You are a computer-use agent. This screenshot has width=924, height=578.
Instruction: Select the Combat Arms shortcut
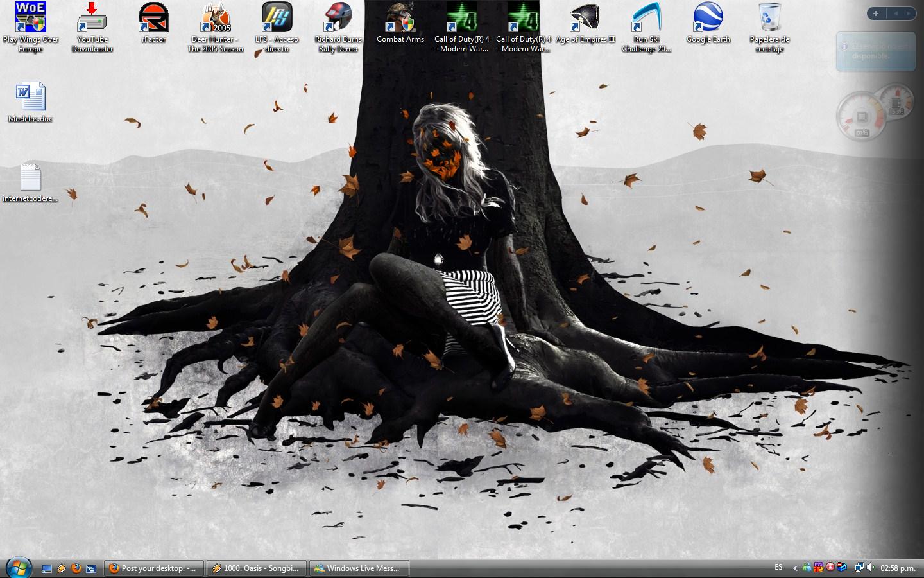400,22
